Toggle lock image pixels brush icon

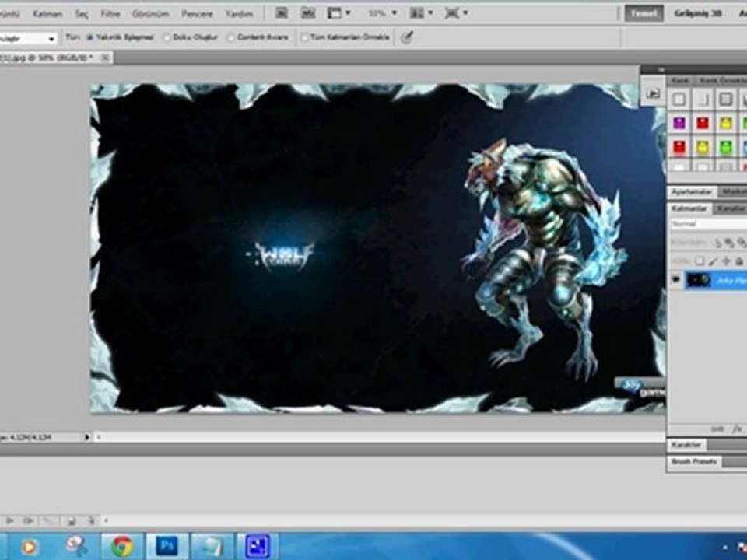[713, 261]
